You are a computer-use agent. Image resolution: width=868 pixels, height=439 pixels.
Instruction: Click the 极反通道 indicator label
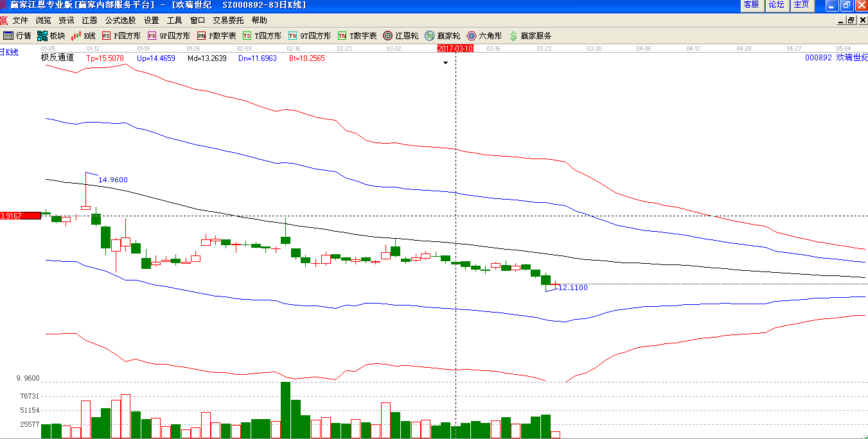pyautogui.click(x=58, y=58)
